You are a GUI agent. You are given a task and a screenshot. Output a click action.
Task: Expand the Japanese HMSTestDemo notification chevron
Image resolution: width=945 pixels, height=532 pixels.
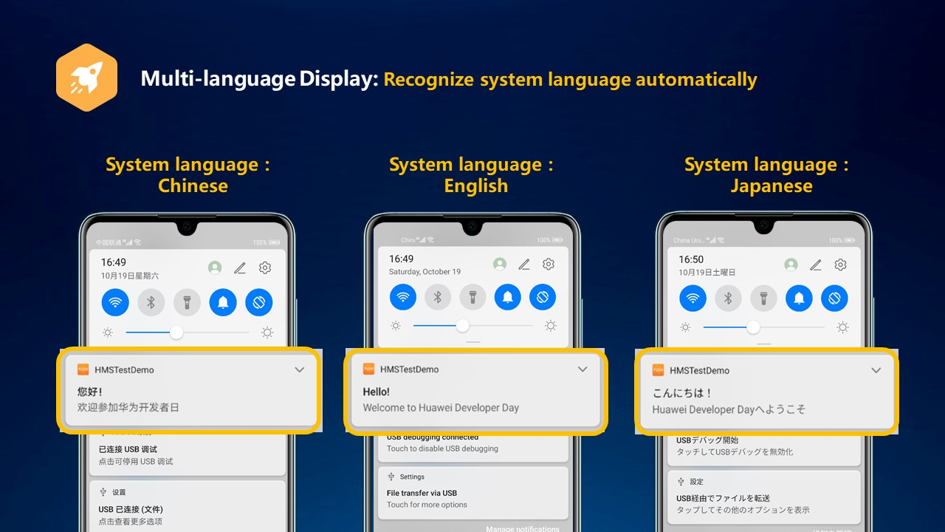(876, 370)
